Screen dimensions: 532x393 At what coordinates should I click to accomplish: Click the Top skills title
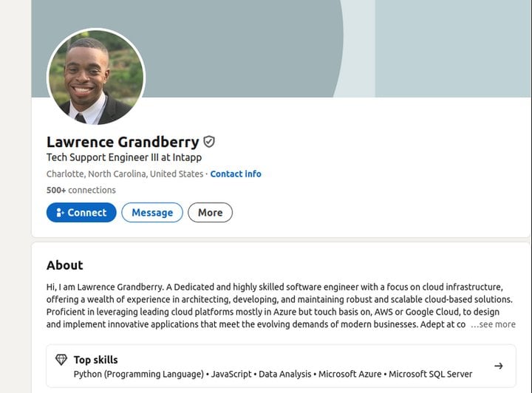[x=95, y=360]
